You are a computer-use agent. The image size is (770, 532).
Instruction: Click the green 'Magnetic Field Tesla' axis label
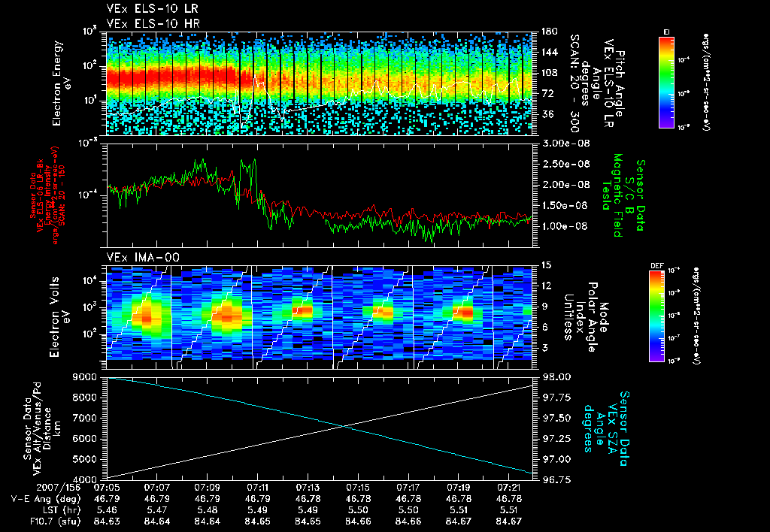pyautogui.click(x=612, y=195)
